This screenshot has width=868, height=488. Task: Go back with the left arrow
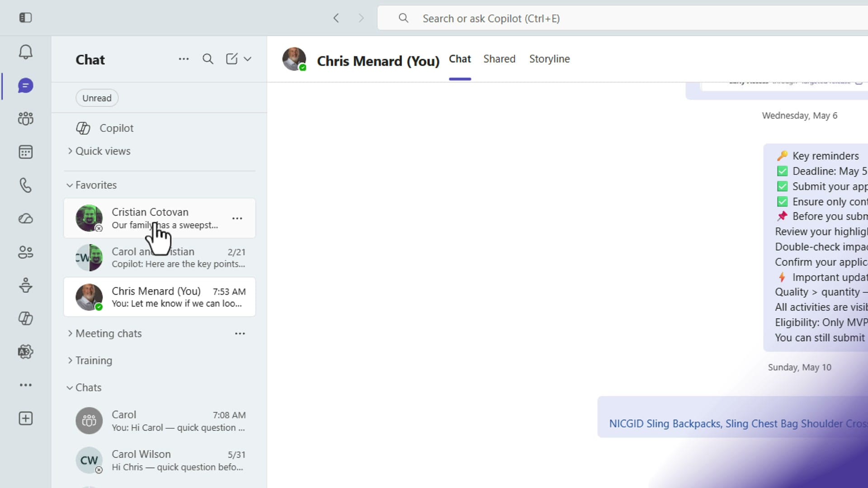coord(336,18)
